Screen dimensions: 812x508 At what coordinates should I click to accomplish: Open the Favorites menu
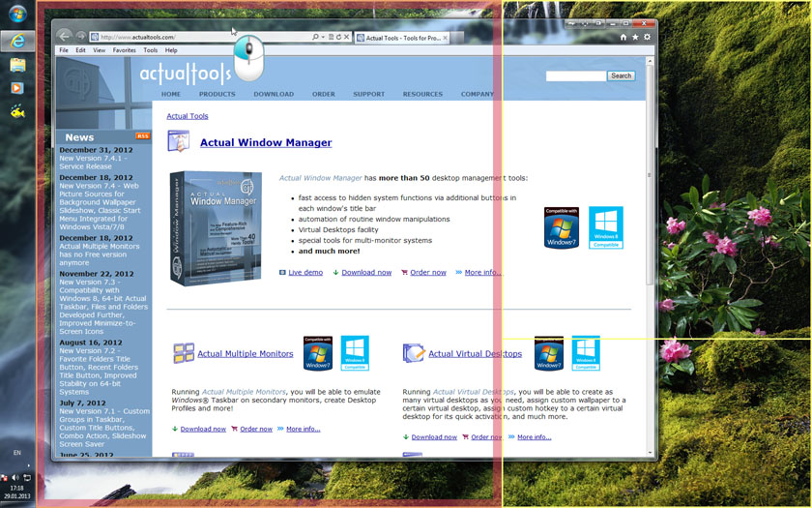pos(125,50)
